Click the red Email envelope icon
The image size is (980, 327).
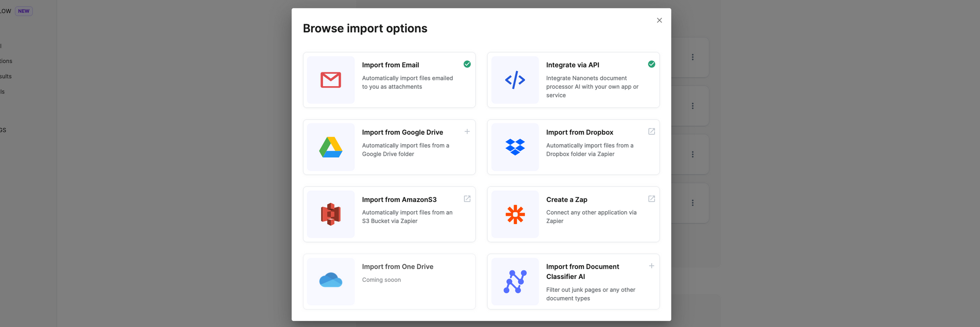(x=331, y=80)
